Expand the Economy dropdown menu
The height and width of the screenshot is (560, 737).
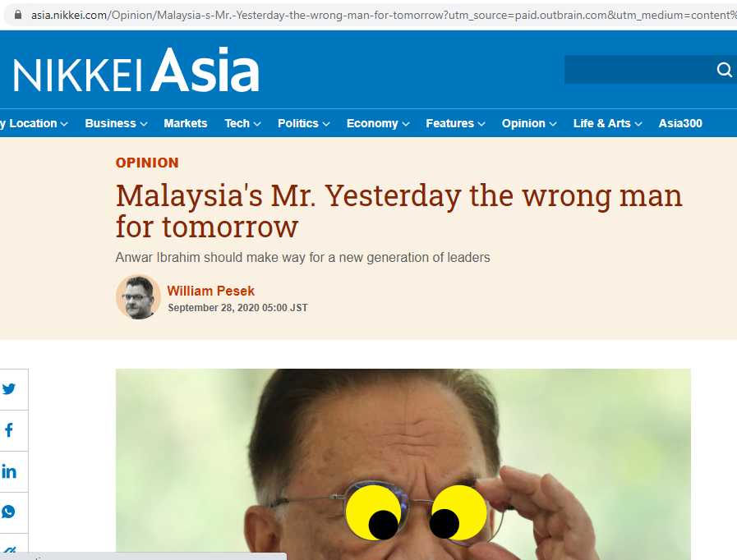(378, 123)
